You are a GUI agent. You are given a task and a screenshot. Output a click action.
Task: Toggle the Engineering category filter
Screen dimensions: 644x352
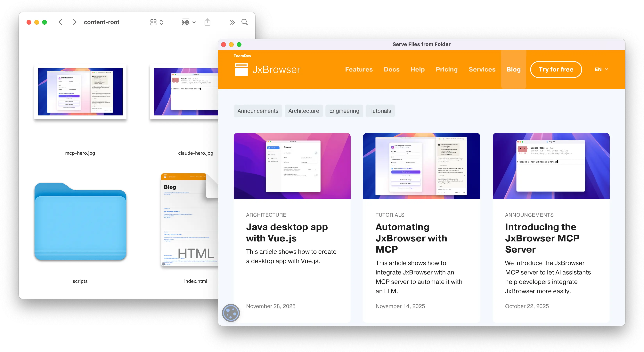click(344, 111)
